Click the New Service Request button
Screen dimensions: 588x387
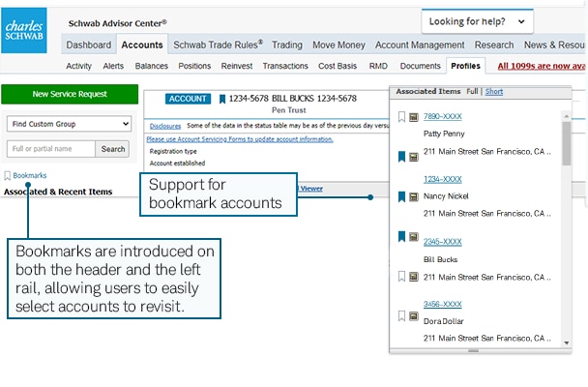70,94
